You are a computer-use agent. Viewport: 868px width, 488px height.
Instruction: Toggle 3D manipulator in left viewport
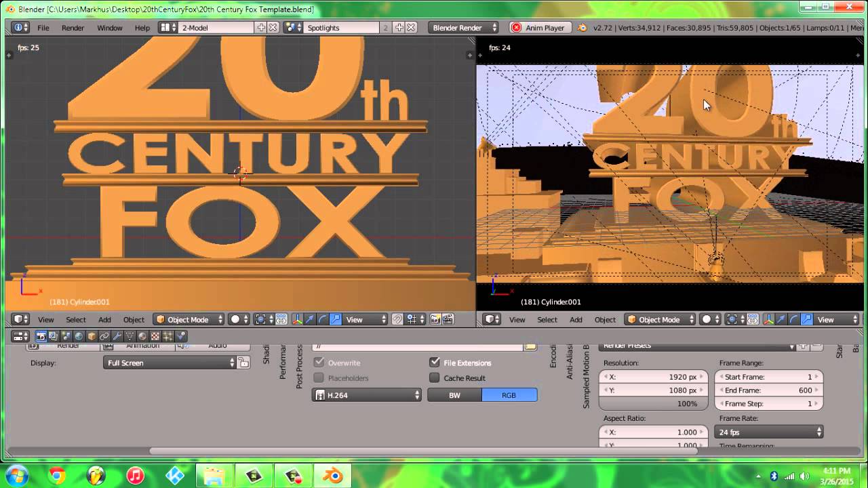click(x=298, y=319)
